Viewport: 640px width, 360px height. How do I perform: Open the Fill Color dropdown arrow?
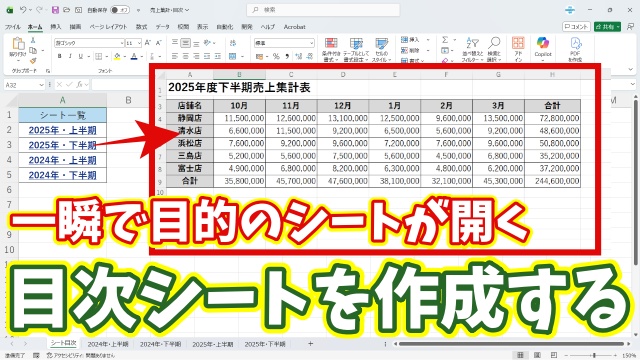pos(125,56)
